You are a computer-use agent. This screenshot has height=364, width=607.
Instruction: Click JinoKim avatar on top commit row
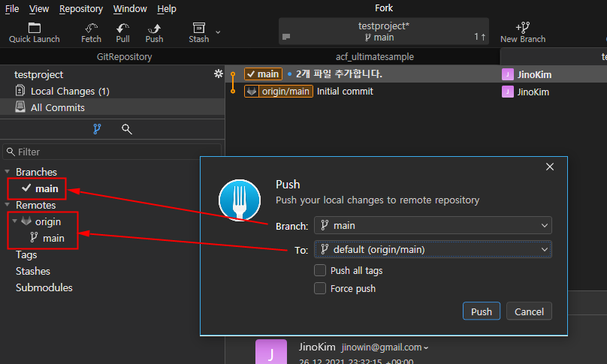point(508,74)
